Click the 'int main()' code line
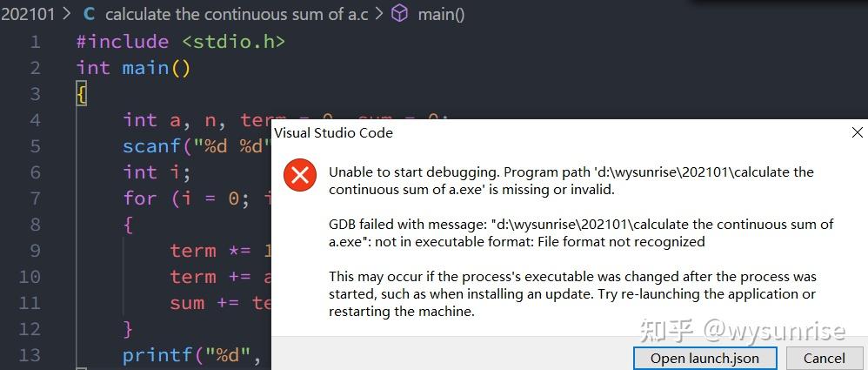The width and height of the screenshot is (868, 370). (133, 68)
